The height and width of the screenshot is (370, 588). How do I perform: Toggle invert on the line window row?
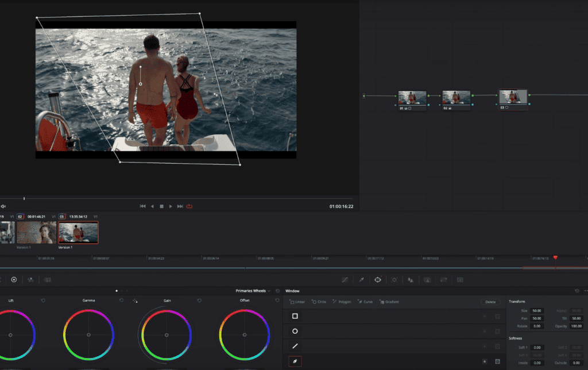485,347
